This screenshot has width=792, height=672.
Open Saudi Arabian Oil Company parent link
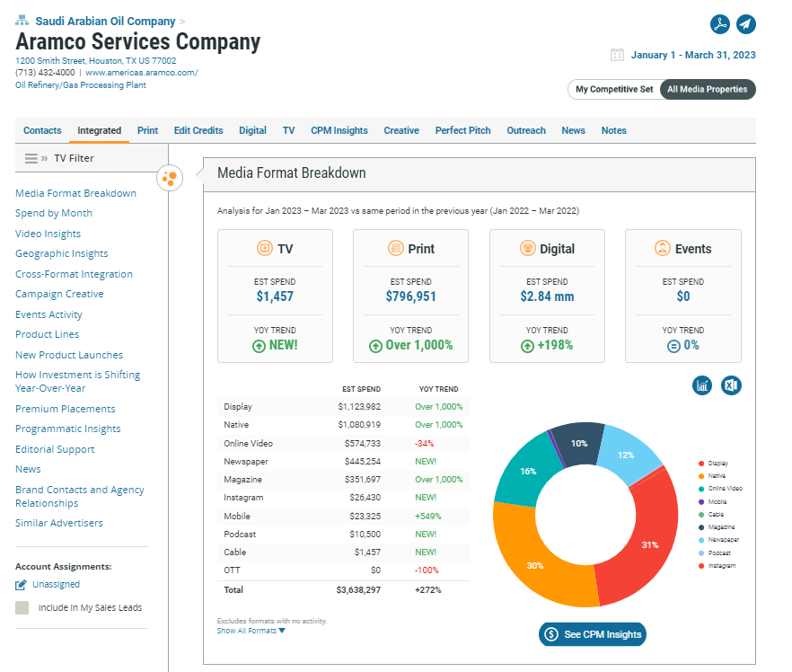click(105, 22)
